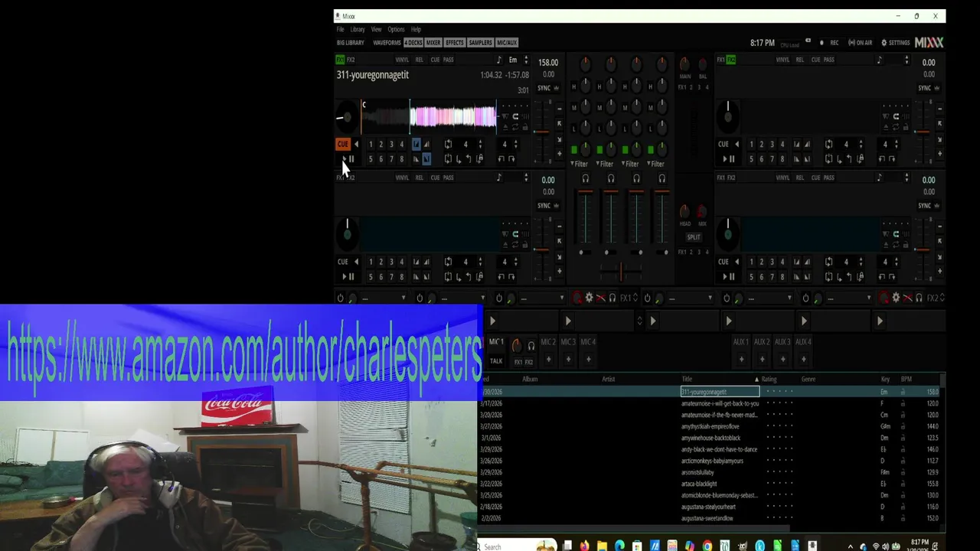
Task: Open the first channel Filter dropdown in mixer
Action: point(580,164)
